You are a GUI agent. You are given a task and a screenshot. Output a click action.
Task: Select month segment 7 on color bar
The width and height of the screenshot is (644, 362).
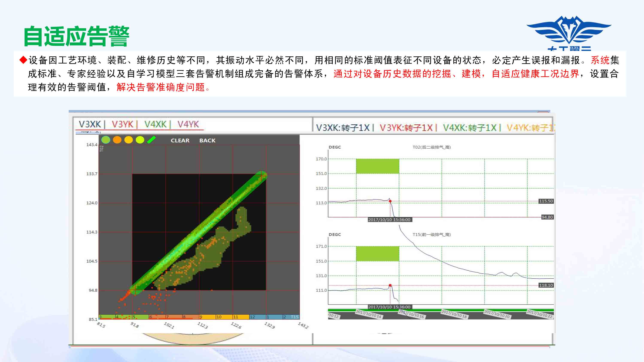[x=174, y=317]
